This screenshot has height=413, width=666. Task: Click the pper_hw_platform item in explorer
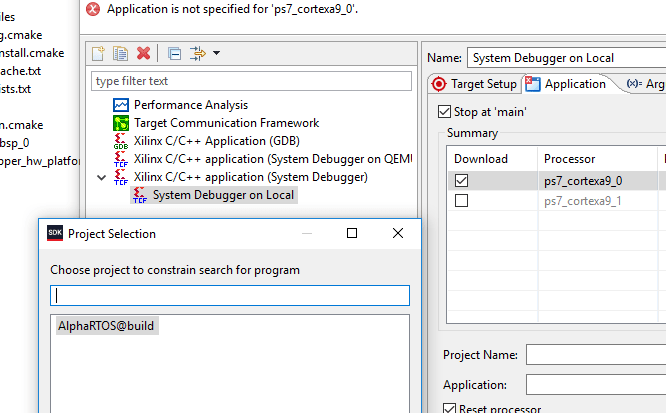click(x=40, y=161)
